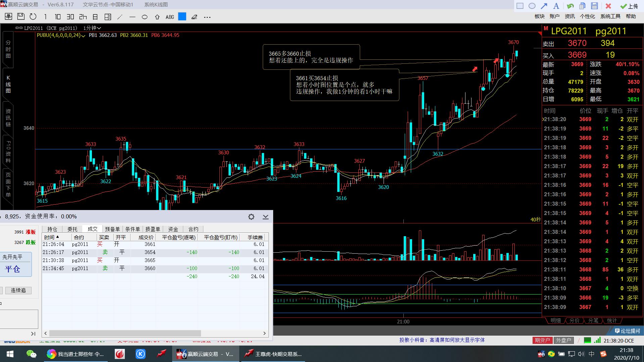Click the trade table horizontal scrollbar thumb
The image size is (644, 362).
point(125,333)
